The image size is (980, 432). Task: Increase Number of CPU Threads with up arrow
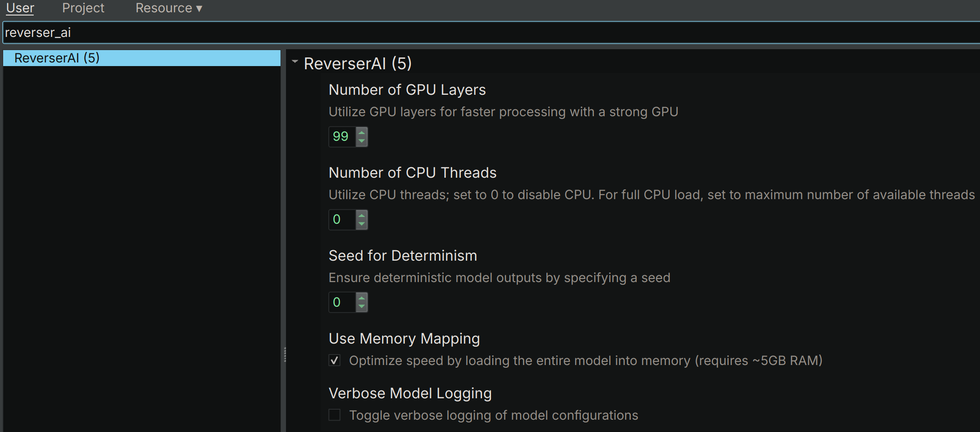pyautogui.click(x=362, y=216)
